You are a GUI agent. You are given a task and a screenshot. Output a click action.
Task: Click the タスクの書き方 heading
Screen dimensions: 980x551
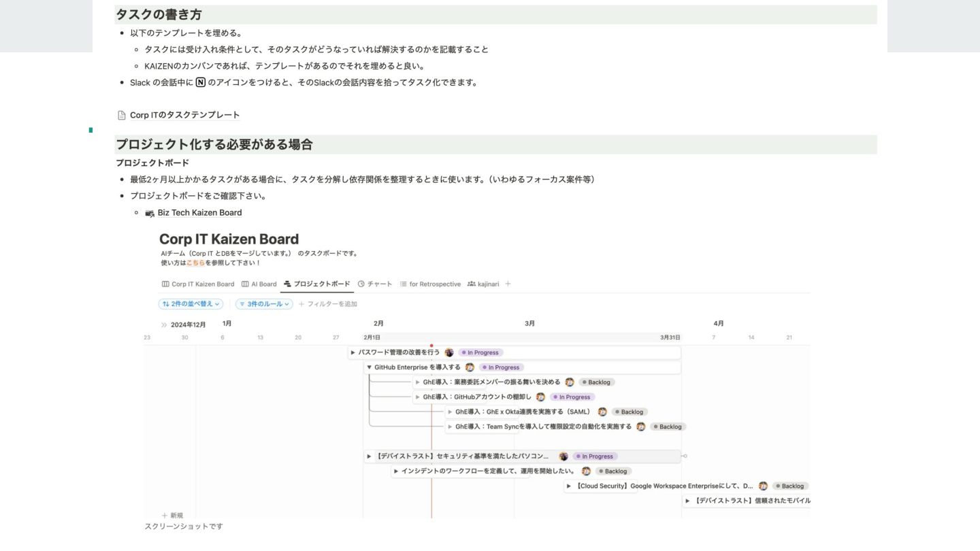click(159, 14)
